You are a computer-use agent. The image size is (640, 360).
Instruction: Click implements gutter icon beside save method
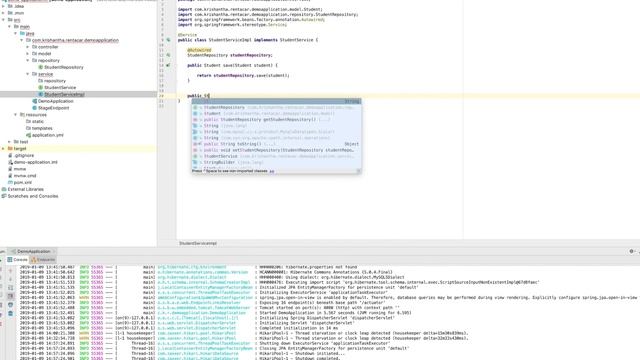pyautogui.click(x=168, y=65)
